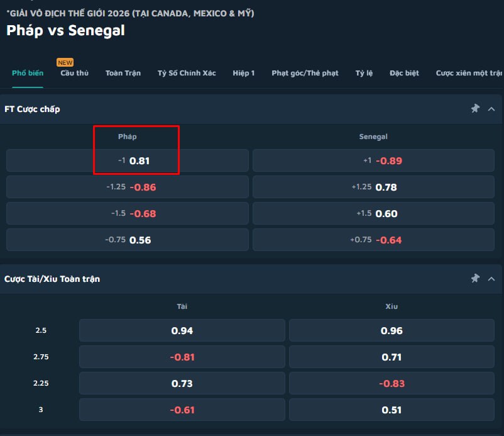Open the Phạt góc/Thẻ phạt tab

tap(305, 73)
